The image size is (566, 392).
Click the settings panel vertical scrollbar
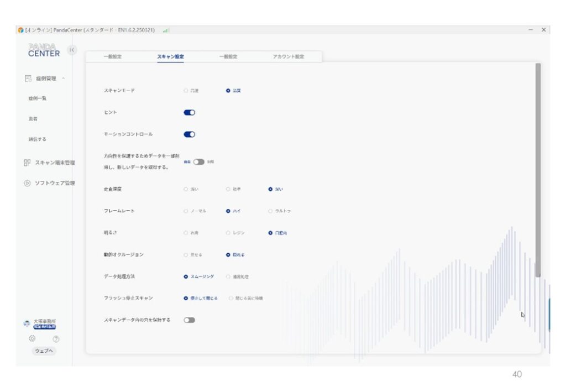click(x=538, y=166)
